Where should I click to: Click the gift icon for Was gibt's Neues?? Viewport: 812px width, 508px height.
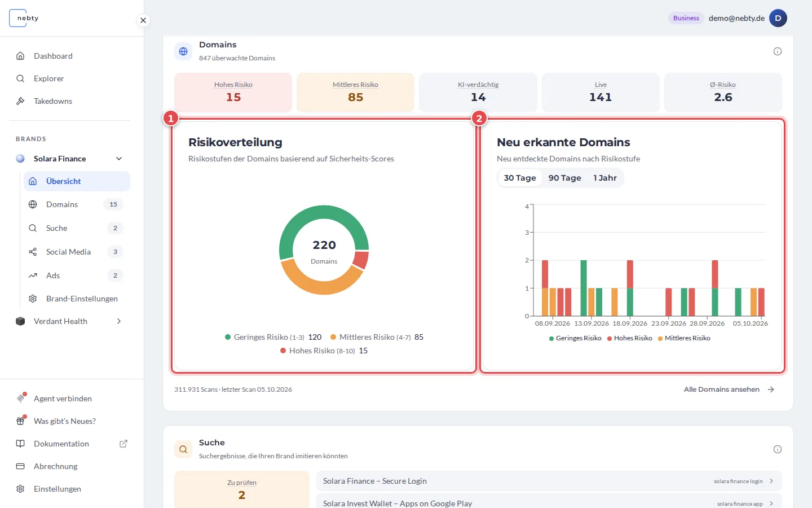[21, 421]
